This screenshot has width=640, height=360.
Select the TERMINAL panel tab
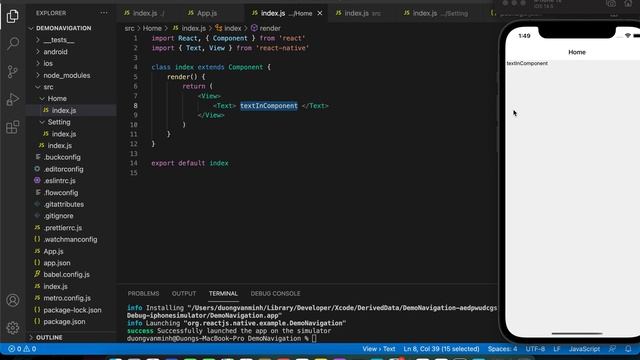point(223,293)
